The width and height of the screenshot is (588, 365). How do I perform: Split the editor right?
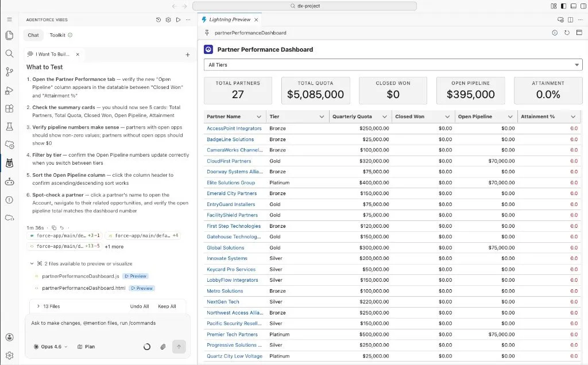(570, 20)
